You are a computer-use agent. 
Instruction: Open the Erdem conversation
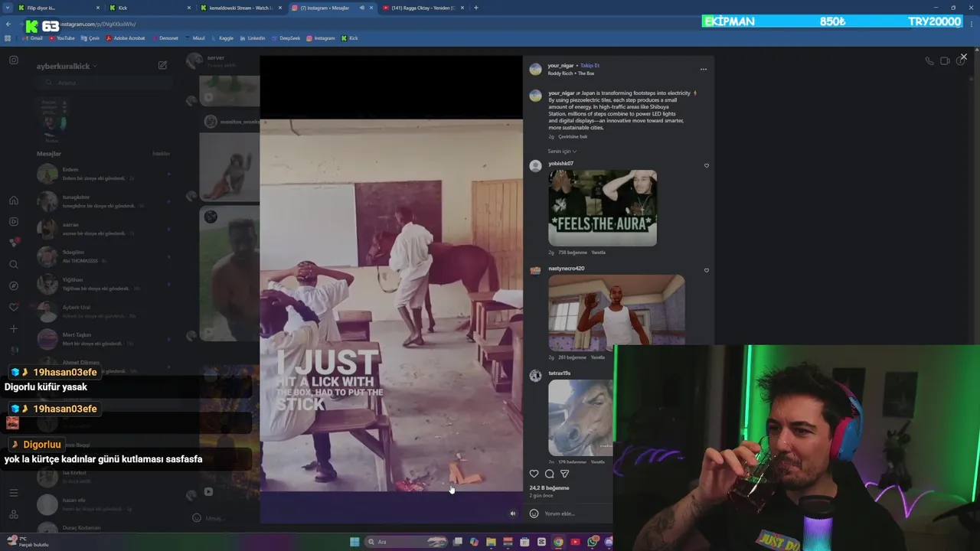pyautogui.click(x=103, y=174)
